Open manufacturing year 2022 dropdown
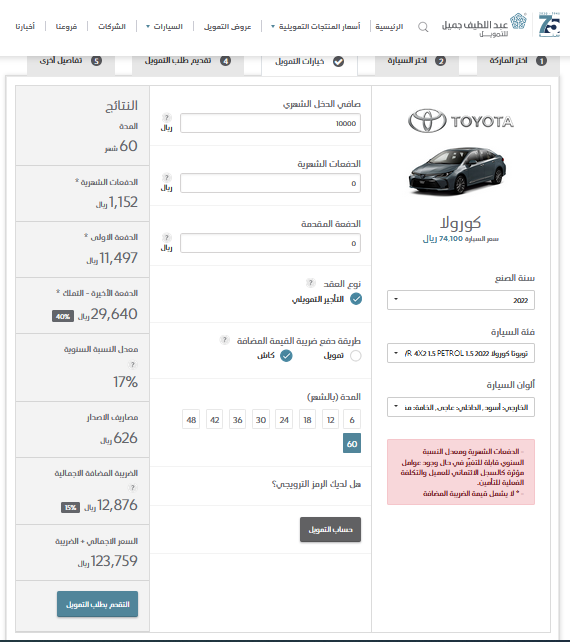The height and width of the screenshot is (642, 570). pos(461,300)
